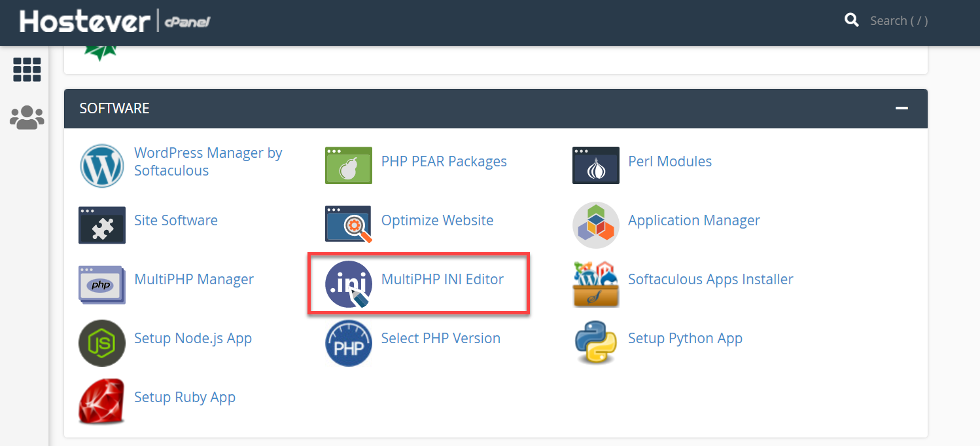Screen dimensions: 980x446
Task: Click the Application Manager cubes icon
Action: [595, 225]
